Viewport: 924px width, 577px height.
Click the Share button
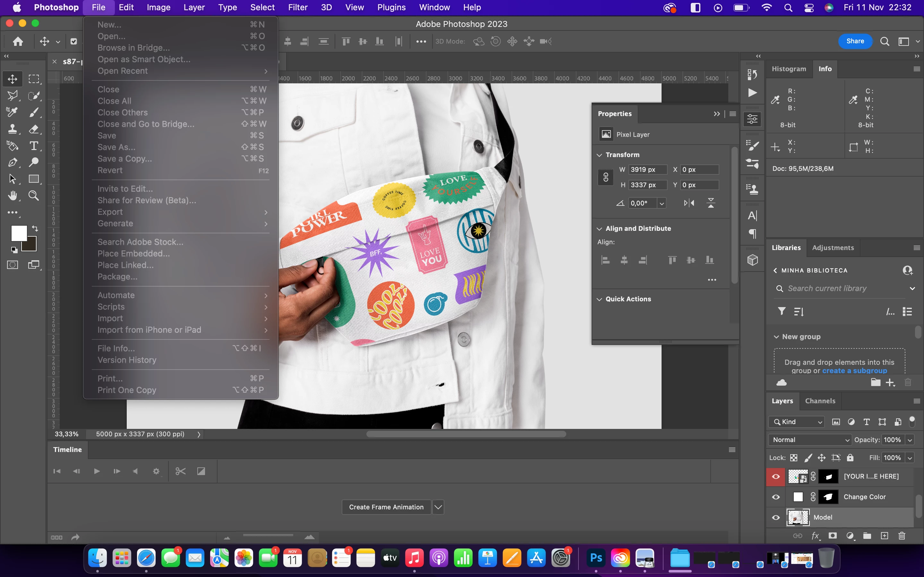[855, 41]
